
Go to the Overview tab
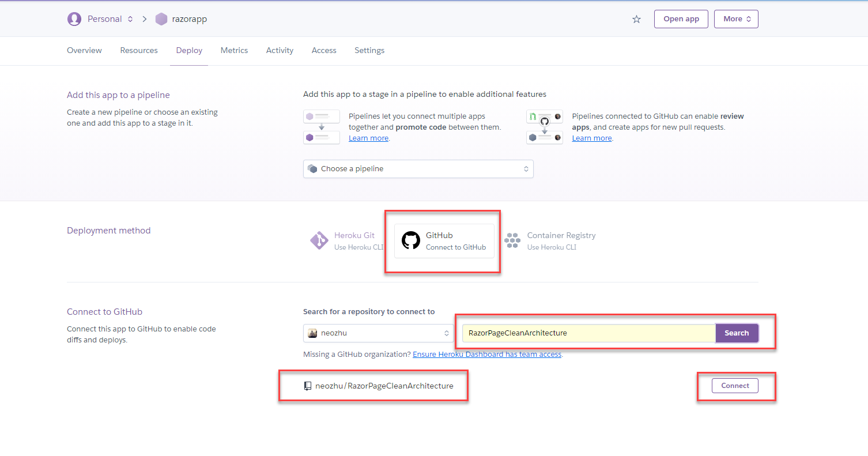click(x=84, y=51)
